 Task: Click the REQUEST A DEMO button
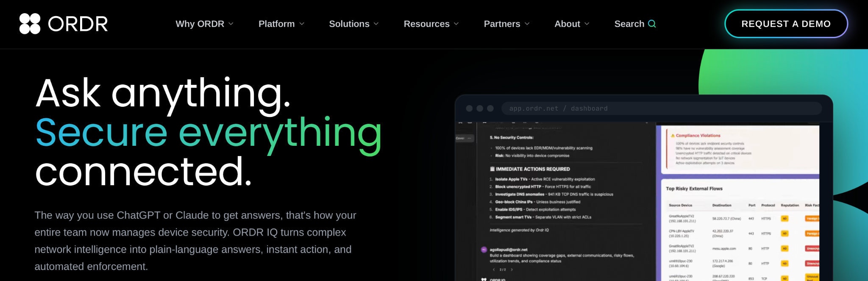(786, 24)
